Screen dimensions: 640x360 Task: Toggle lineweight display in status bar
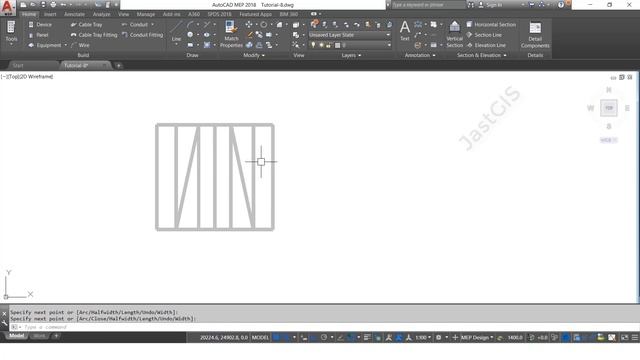point(367,338)
